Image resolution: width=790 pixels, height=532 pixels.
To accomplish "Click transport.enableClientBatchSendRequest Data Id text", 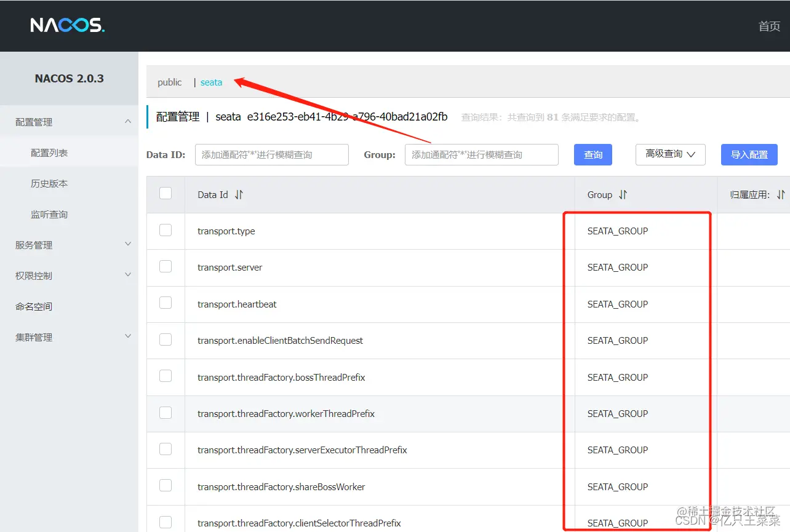I will (280, 341).
